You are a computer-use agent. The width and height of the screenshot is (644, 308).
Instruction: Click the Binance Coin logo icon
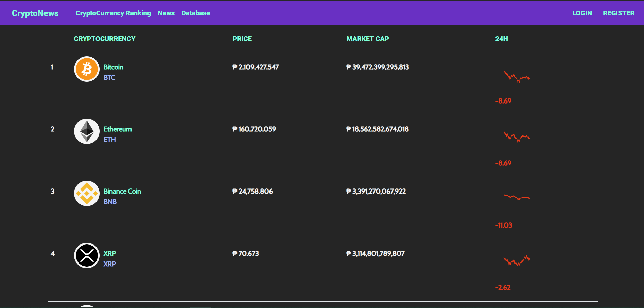coord(87,194)
